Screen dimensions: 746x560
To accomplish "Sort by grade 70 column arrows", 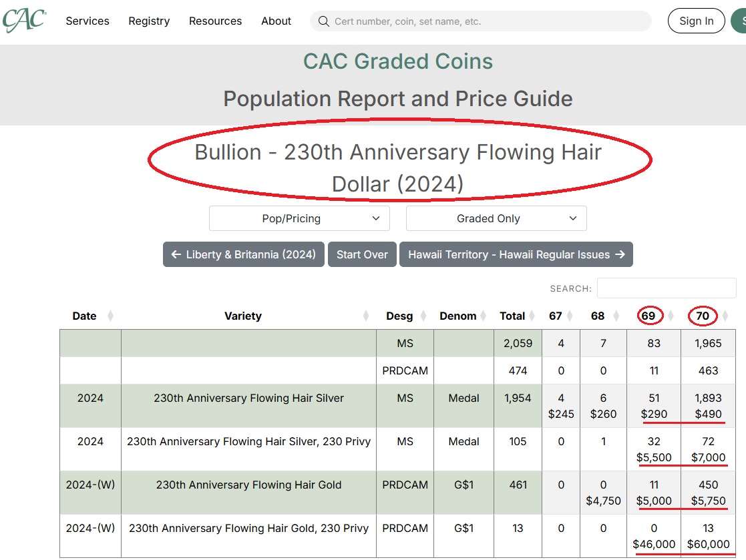I will 725,316.
